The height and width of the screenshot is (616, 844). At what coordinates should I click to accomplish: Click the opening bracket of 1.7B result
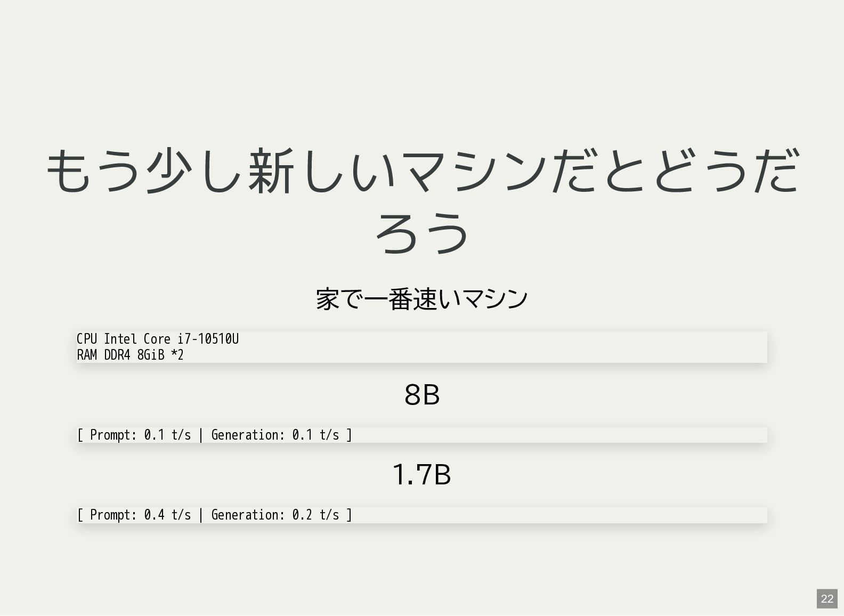(80, 515)
